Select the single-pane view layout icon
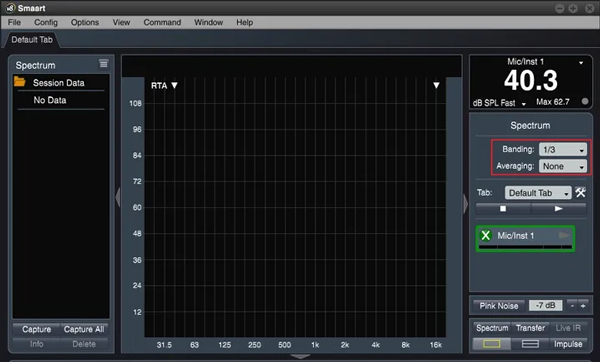600x362 pixels. click(492, 344)
